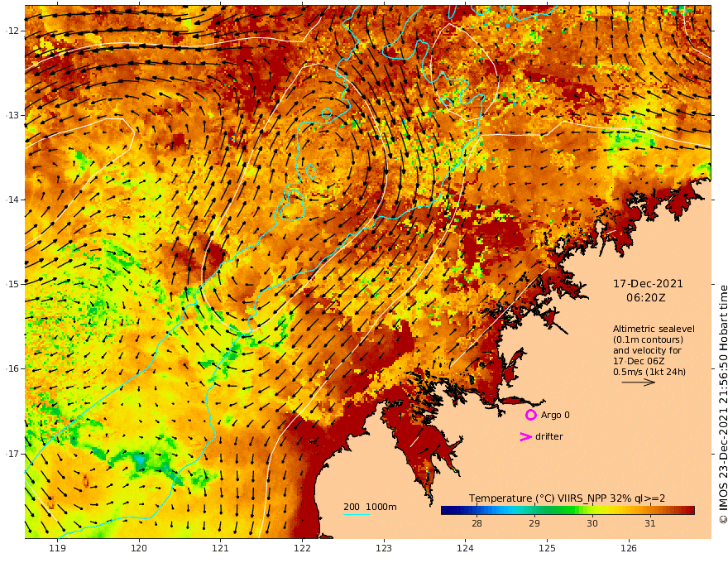Click the magenta drifter arrow symbol
The height and width of the screenshot is (563, 728).
[525, 436]
